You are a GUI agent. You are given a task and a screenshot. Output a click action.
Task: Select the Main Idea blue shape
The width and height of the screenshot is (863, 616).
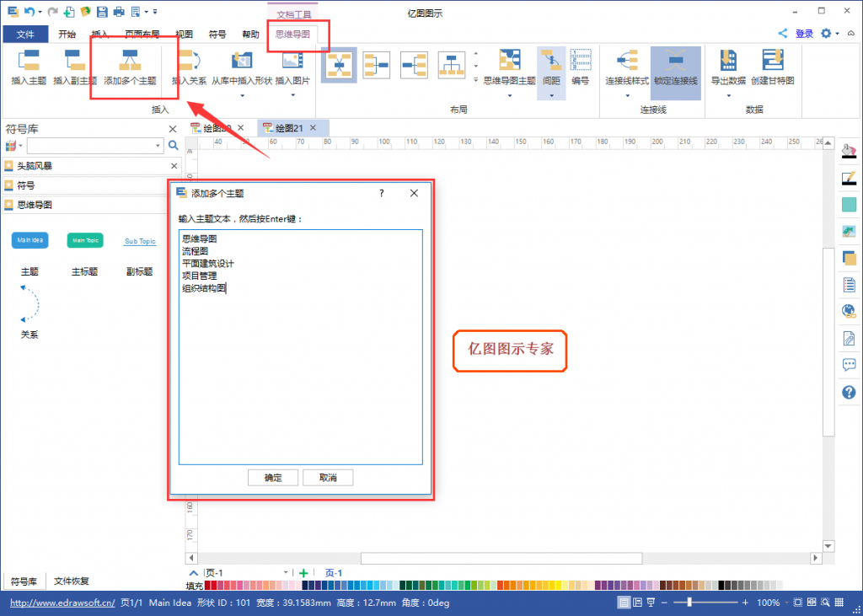click(x=29, y=240)
